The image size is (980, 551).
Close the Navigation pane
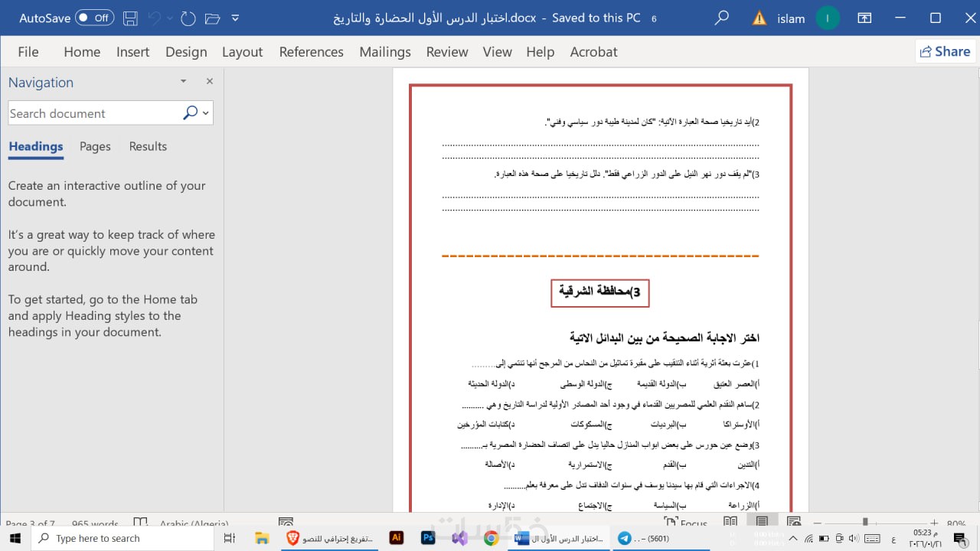pos(210,81)
